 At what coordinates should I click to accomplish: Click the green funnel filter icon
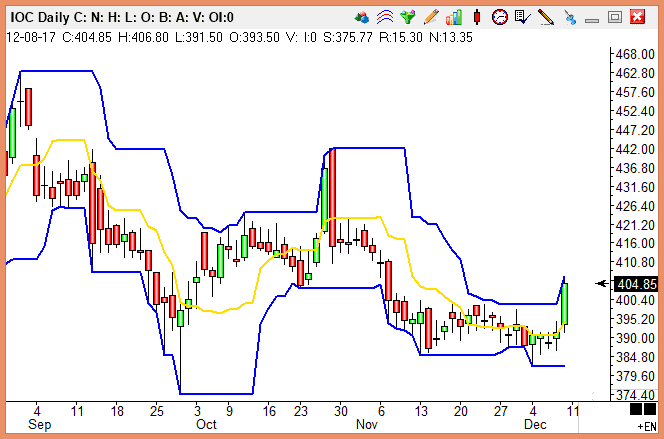click(x=407, y=16)
